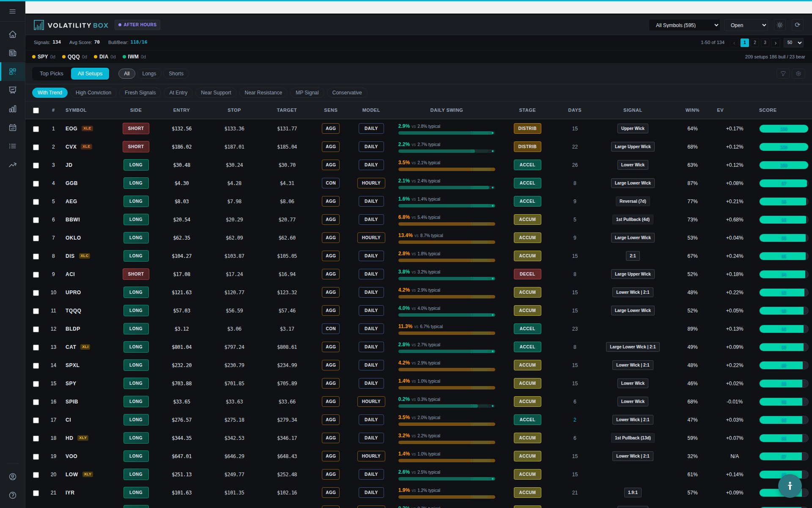Click the TQQQ symbol
The image size is (812, 508).
[73, 311]
